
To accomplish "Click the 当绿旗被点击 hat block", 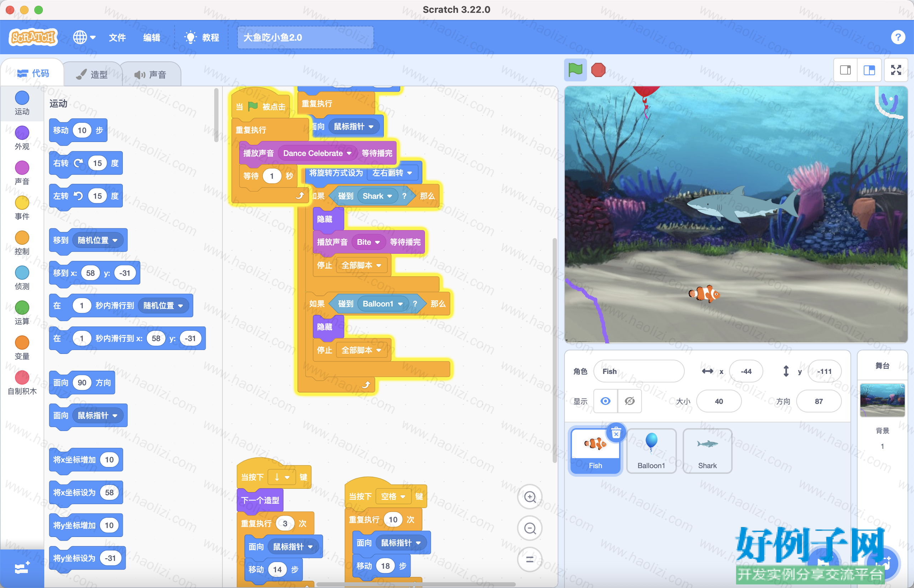I will (261, 103).
